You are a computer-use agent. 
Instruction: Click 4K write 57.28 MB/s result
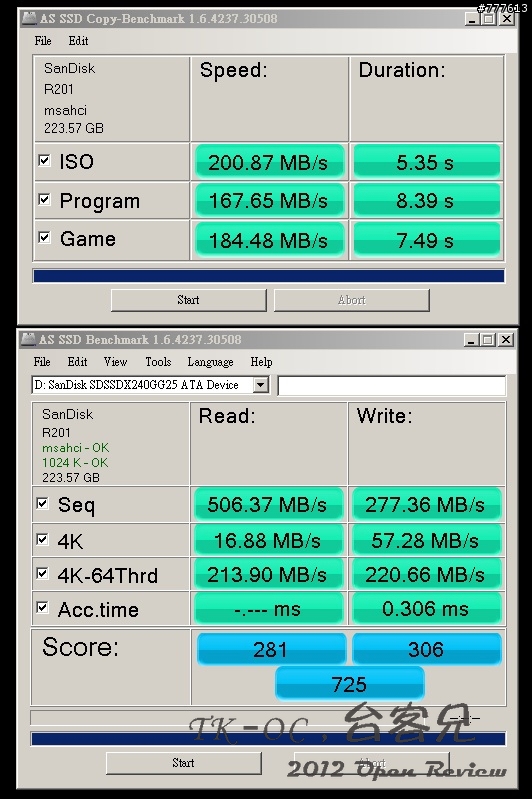(x=426, y=540)
